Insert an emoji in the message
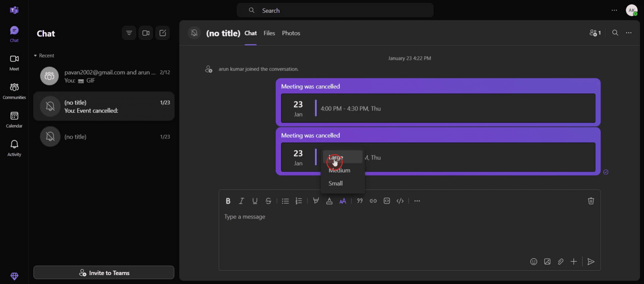The width and height of the screenshot is (644, 284). point(534,261)
